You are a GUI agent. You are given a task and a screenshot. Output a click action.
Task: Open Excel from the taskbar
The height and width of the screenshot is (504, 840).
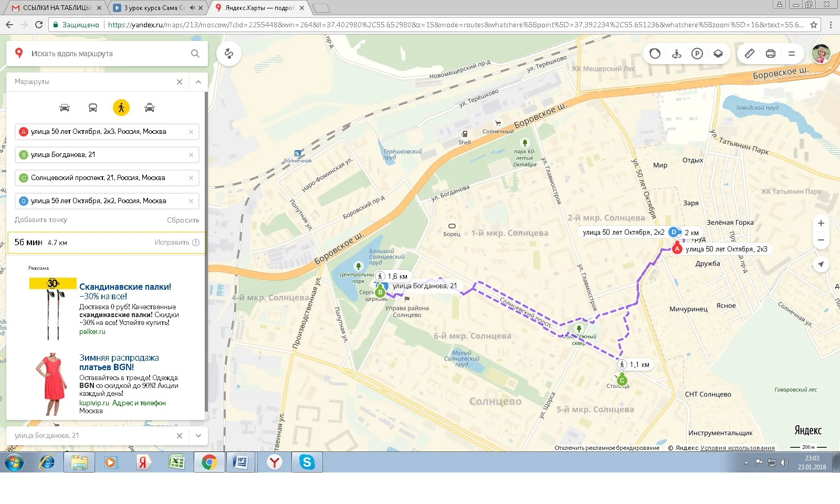point(177,463)
